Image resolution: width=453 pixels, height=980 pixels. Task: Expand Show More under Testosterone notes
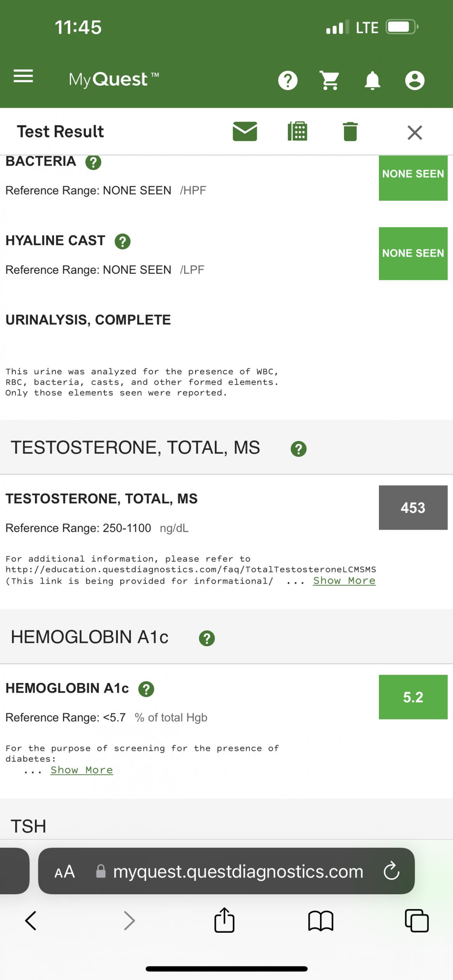click(344, 581)
